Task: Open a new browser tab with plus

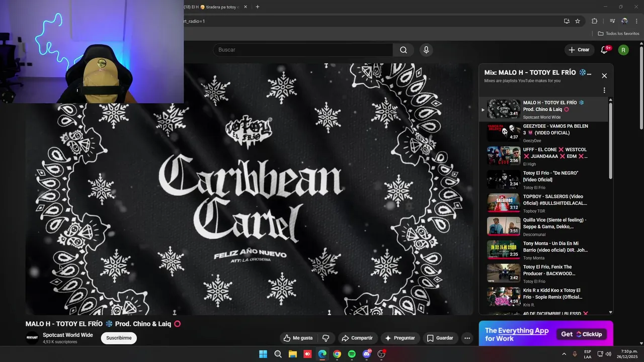Action: tap(258, 7)
